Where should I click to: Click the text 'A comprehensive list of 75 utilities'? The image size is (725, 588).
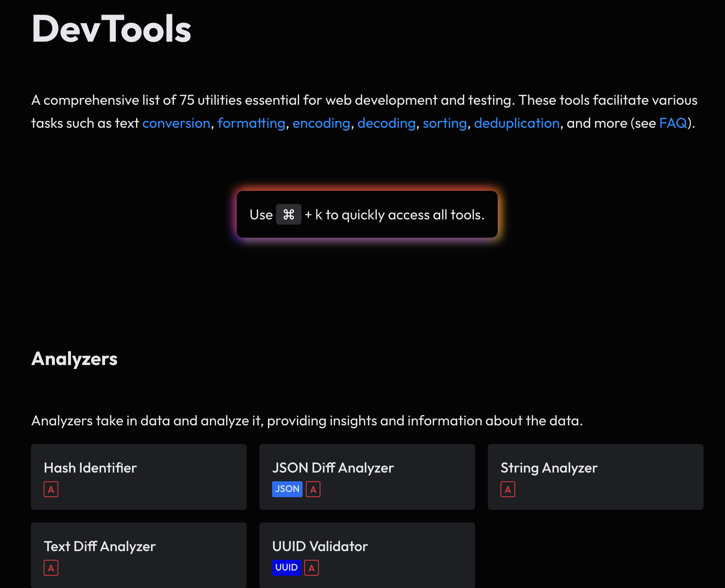click(x=136, y=100)
